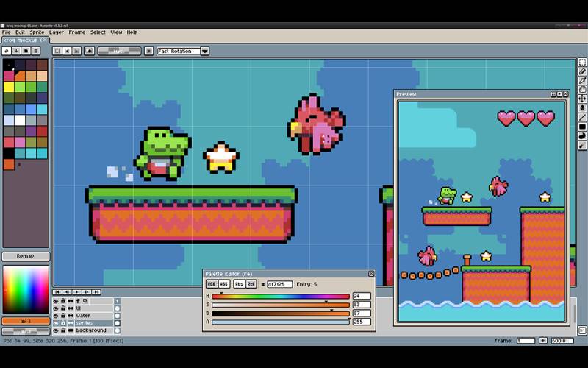Toggle lock on the background layer
The image size is (588, 368).
[63, 330]
